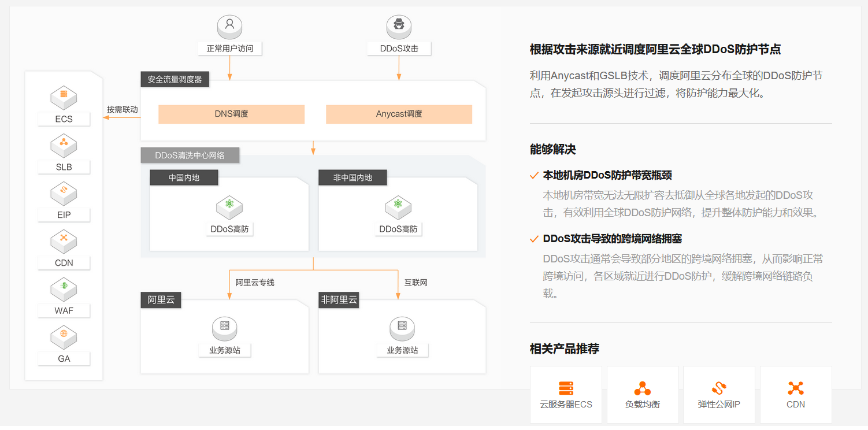
Task: Click the 正常用户访问 label
Action: pos(229,48)
